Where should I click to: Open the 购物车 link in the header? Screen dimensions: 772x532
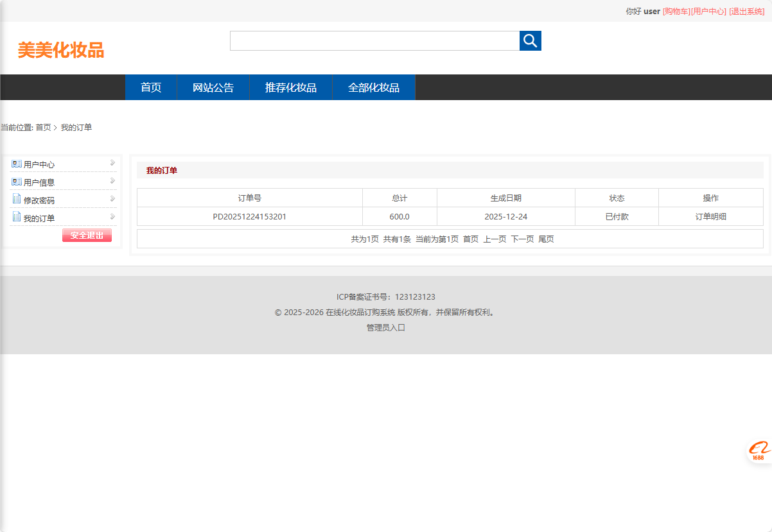click(674, 11)
